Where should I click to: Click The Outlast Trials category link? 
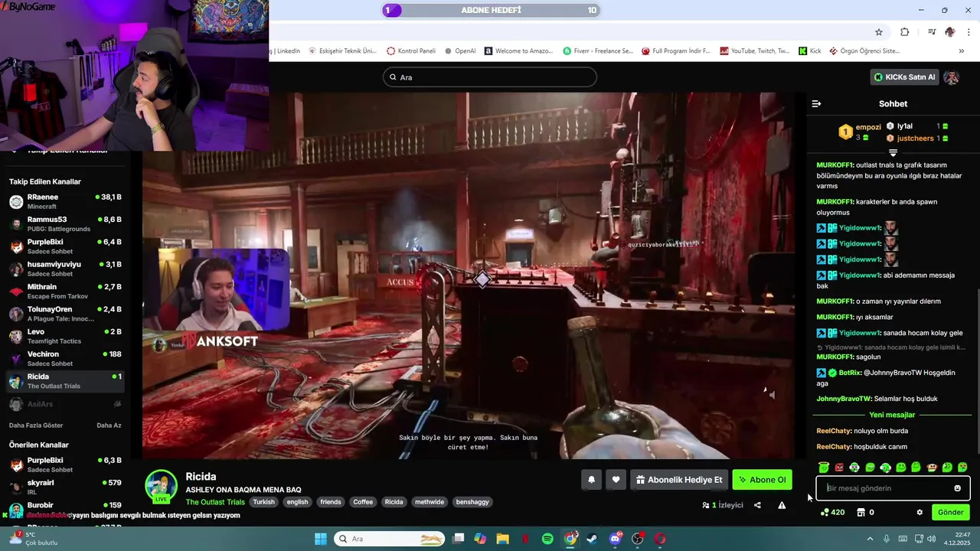(215, 502)
